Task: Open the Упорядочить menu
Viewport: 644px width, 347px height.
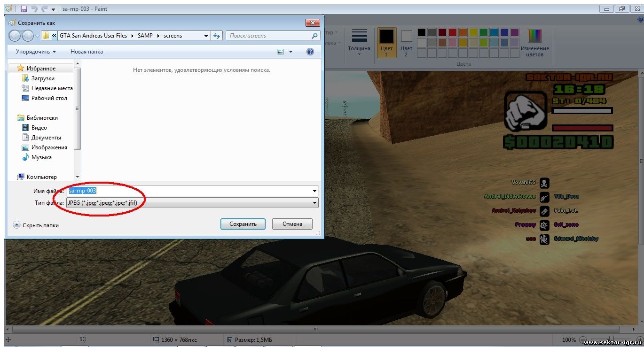Action: point(36,52)
